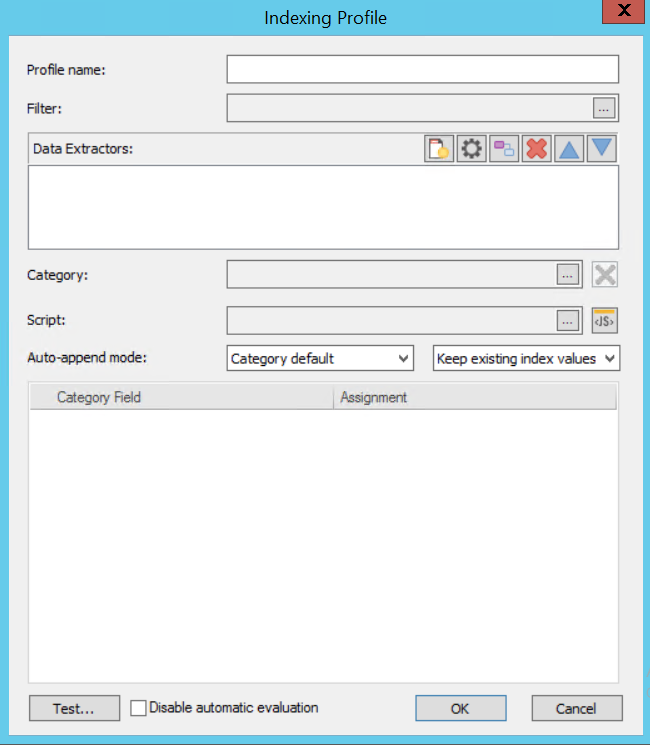This screenshot has width=650, height=745.
Task: Open the Category default dropdown
Action: tap(320, 358)
